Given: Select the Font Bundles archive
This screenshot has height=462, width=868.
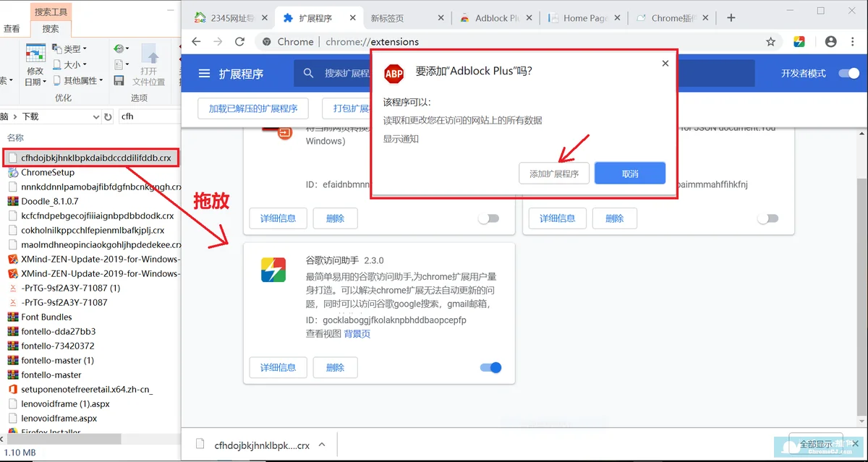Looking at the screenshot, I should (46, 317).
